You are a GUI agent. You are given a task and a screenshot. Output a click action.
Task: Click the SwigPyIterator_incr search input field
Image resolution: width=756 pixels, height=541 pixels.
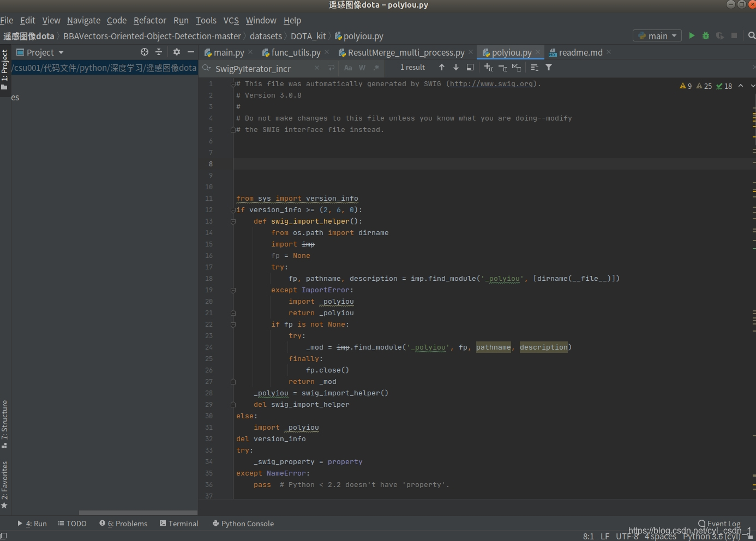263,68
